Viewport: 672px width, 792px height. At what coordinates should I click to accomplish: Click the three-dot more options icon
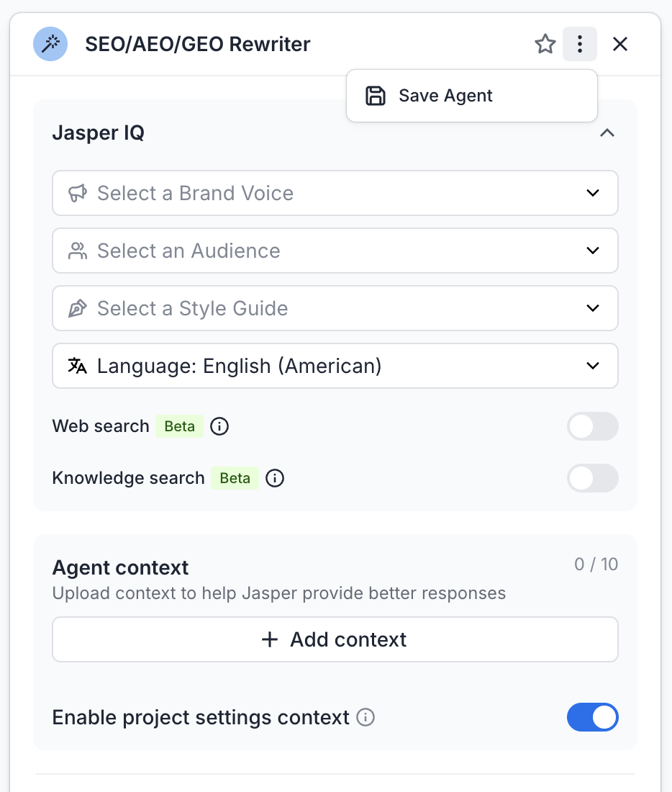coord(580,45)
